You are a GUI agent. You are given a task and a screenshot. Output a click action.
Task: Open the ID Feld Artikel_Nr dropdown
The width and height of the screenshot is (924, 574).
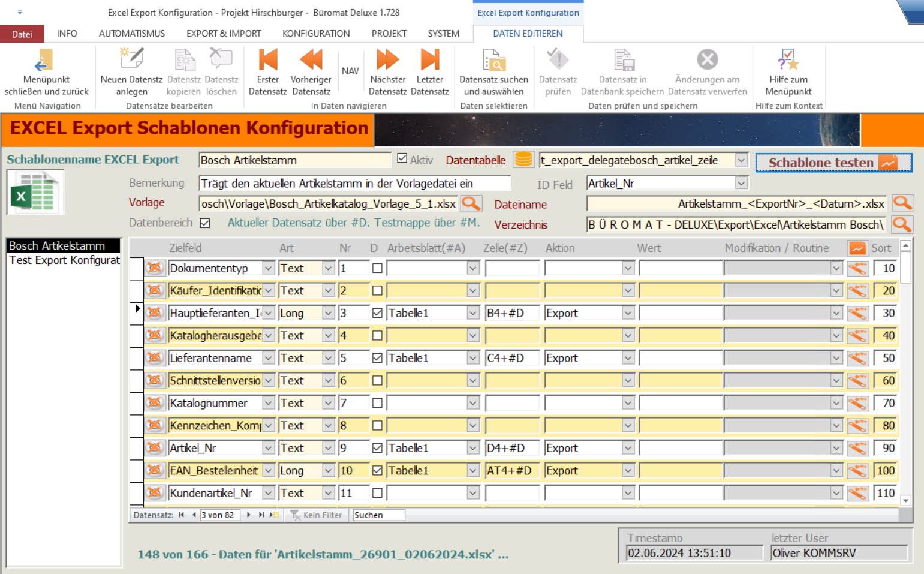741,184
